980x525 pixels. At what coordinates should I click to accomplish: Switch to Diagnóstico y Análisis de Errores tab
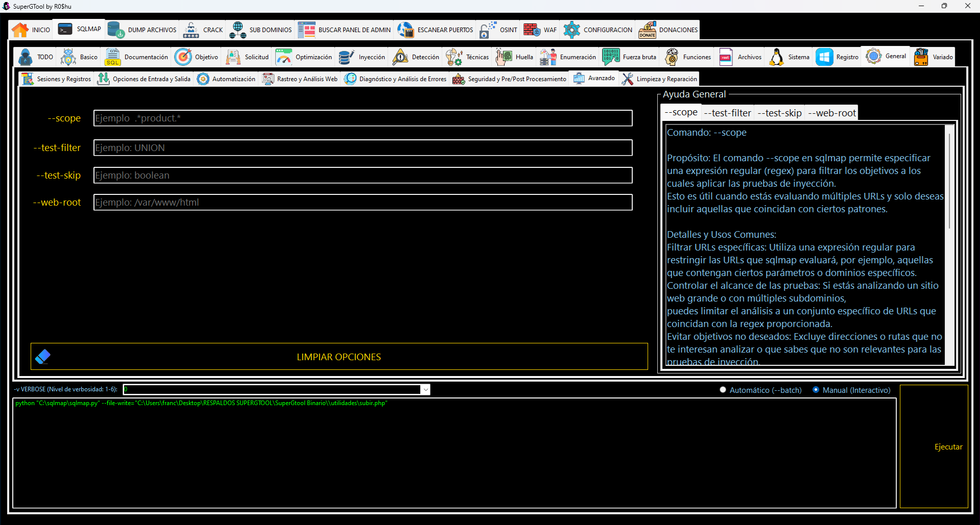pos(395,79)
